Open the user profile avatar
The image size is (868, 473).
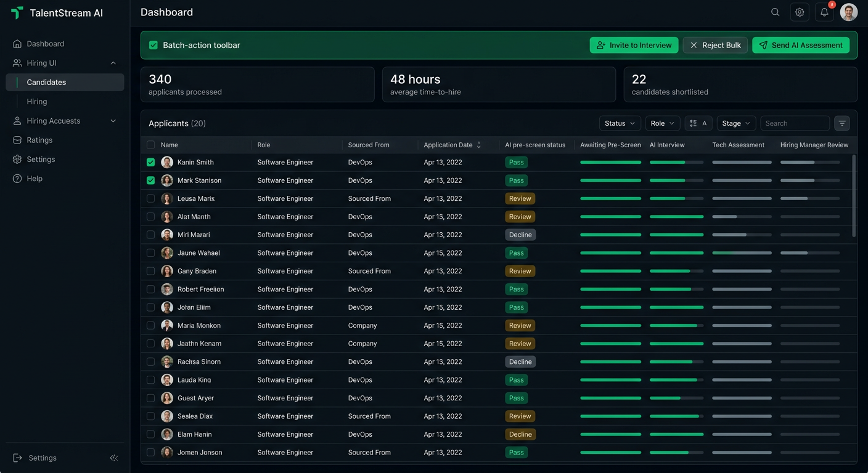coord(849,12)
